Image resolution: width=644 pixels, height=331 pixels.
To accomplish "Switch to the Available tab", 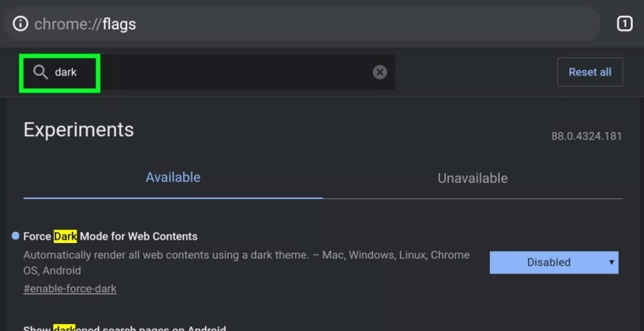I will pos(173,178).
